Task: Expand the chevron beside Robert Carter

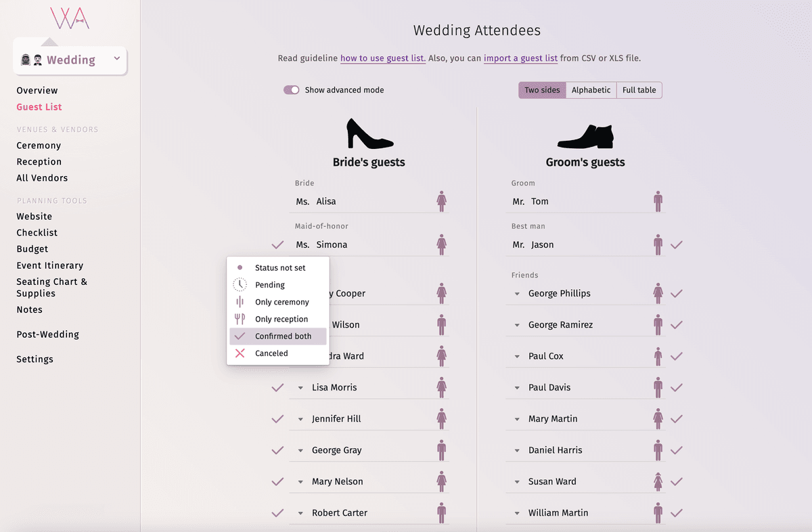Action: tap(300, 512)
